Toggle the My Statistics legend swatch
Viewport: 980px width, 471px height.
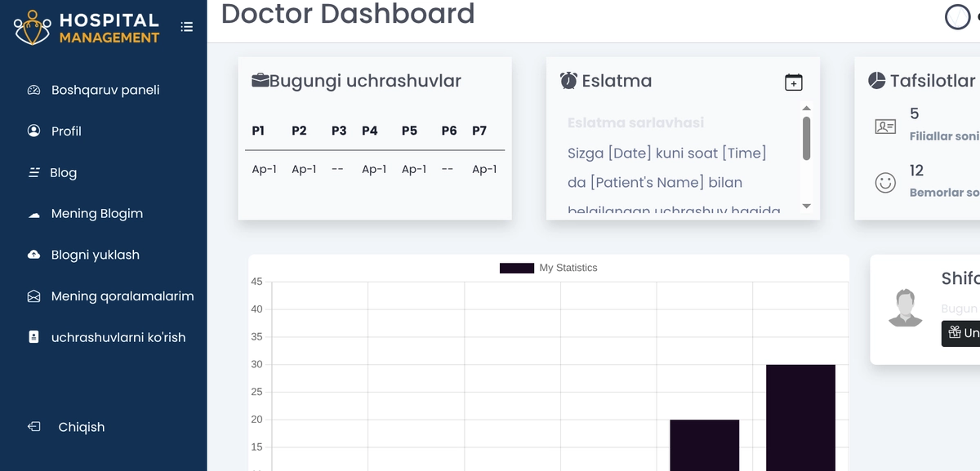point(516,268)
